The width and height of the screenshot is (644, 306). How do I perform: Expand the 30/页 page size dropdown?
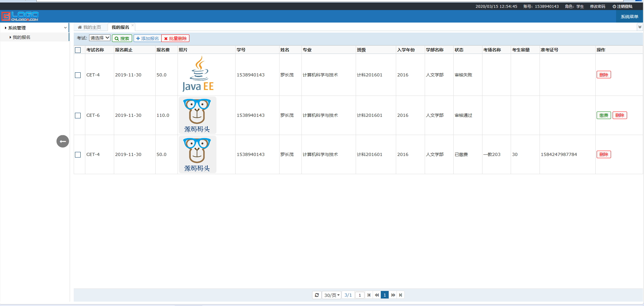[331, 295]
